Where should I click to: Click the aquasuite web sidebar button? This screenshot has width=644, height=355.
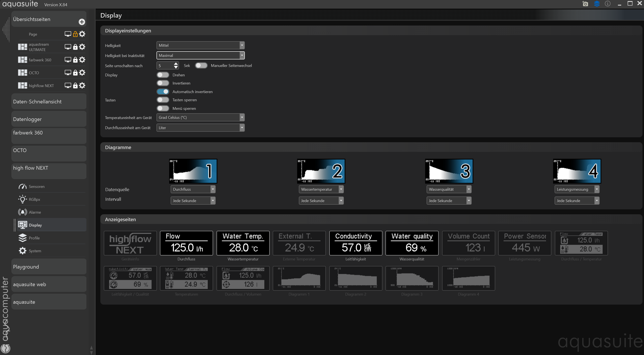[x=49, y=284]
